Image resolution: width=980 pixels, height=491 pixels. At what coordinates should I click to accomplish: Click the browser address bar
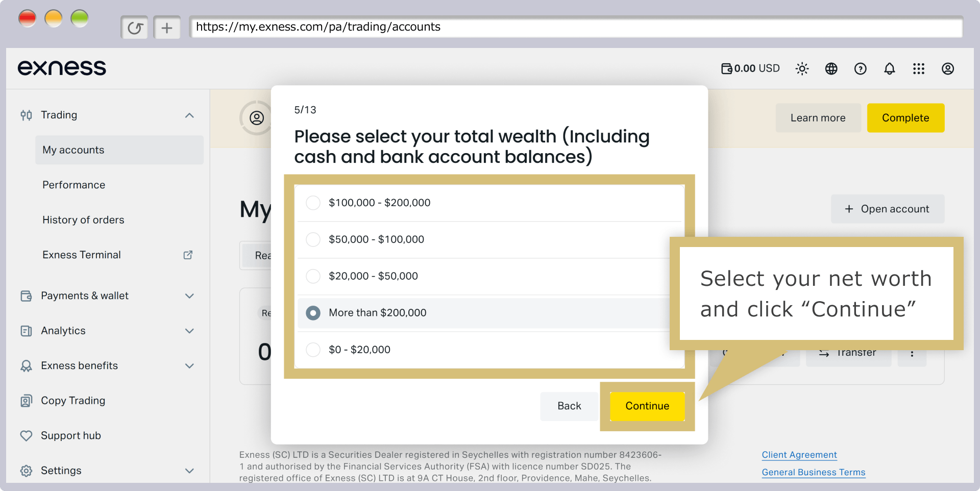coord(576,27)
